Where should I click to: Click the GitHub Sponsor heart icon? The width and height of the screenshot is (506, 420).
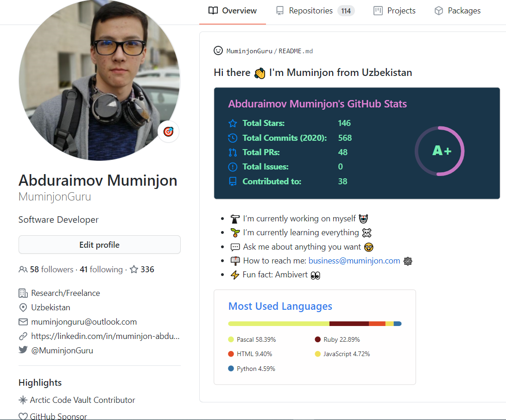pos(23,416)
